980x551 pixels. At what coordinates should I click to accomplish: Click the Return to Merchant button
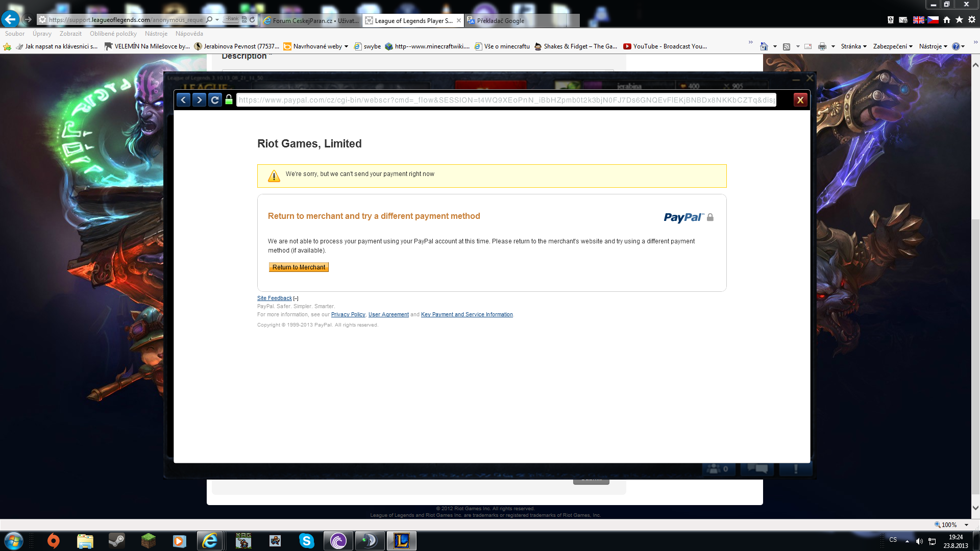click(299, 267)
